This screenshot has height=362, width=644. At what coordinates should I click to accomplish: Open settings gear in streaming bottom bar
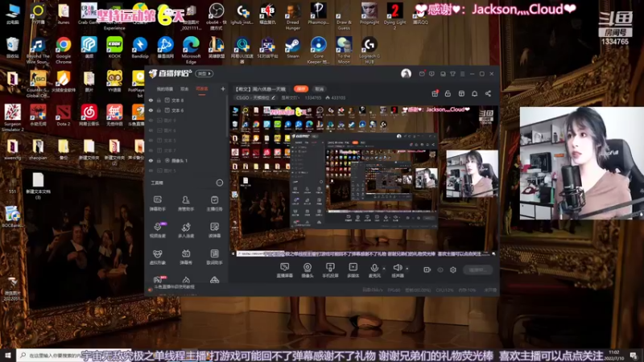tap(453, 269)
